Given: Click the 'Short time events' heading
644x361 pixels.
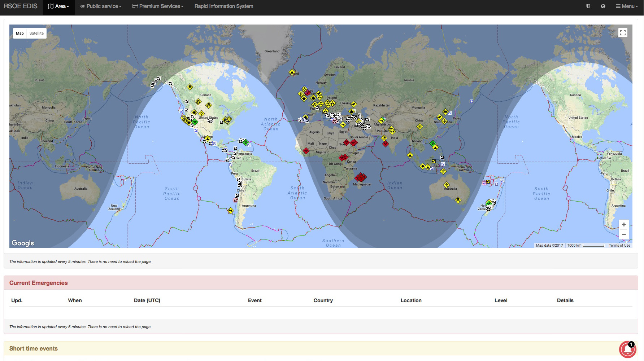Looking at the screenshot, I should point(34,348).
